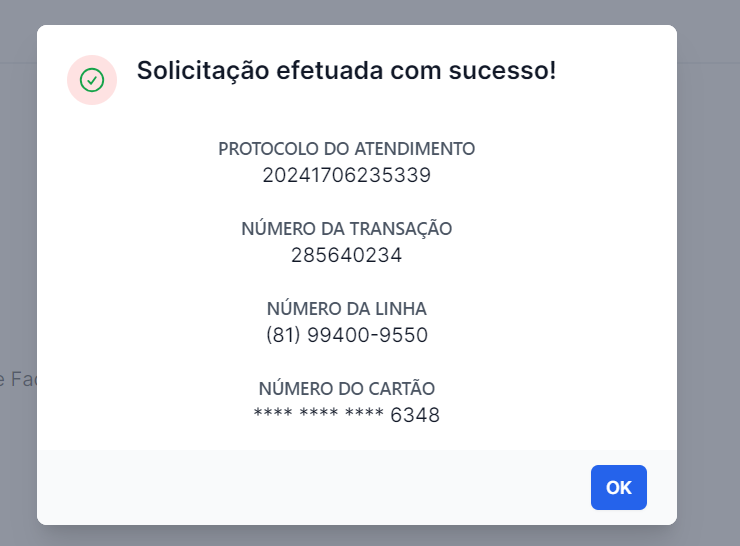The image size is (740, 546).
Task: Click the (81) area code
Action: tap(283, 335)
